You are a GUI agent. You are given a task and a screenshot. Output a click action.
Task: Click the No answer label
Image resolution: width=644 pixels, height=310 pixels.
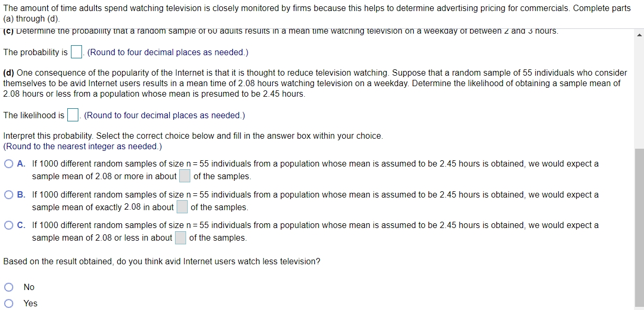pos(29,287)
